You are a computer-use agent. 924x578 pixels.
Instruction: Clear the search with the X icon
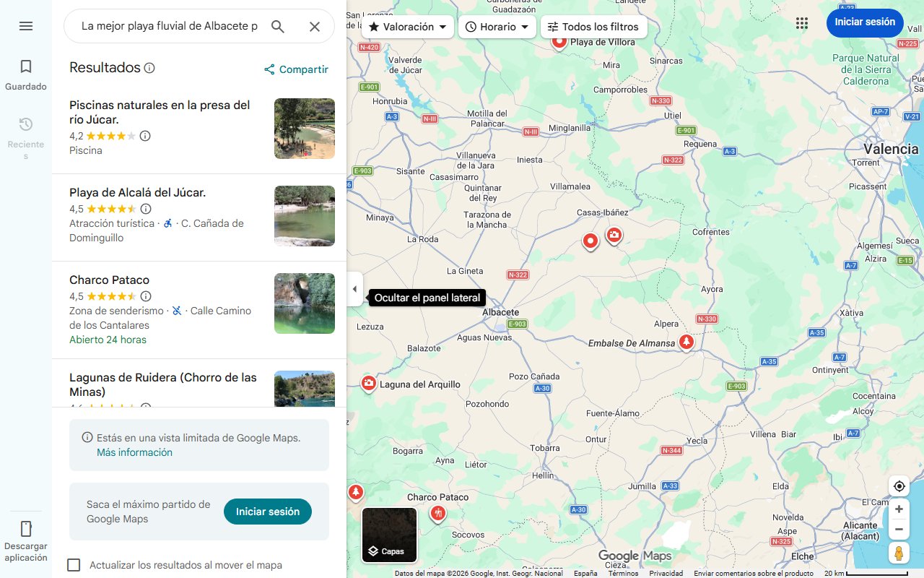pyautogui.click(x=315, y=26)
